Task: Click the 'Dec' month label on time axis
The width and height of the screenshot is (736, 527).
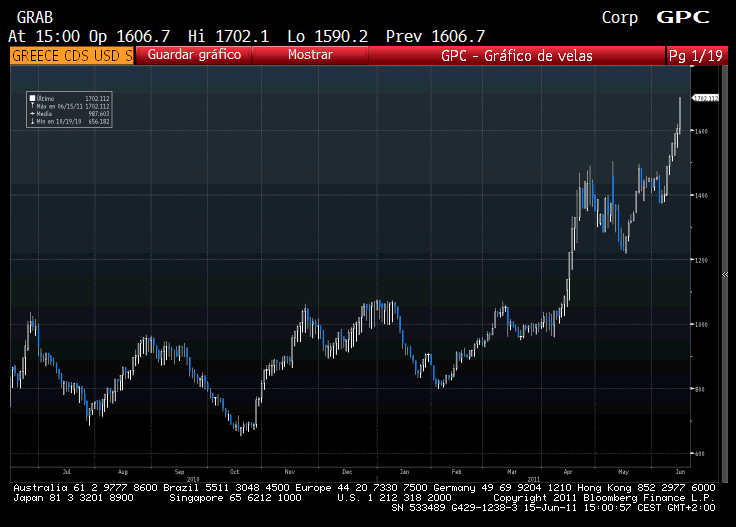Action: [x=347, y=472]
